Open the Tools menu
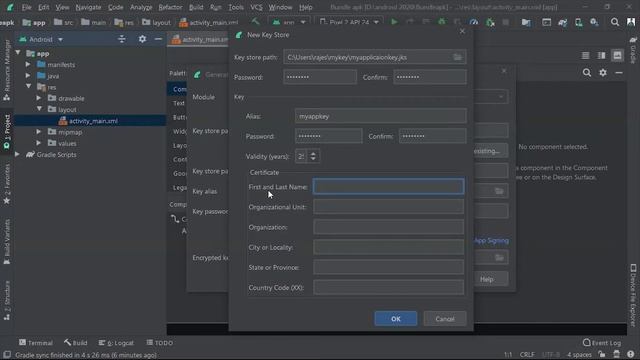This screenshot has width=640, height=360. pyautogui.click(x=236, y=7)
